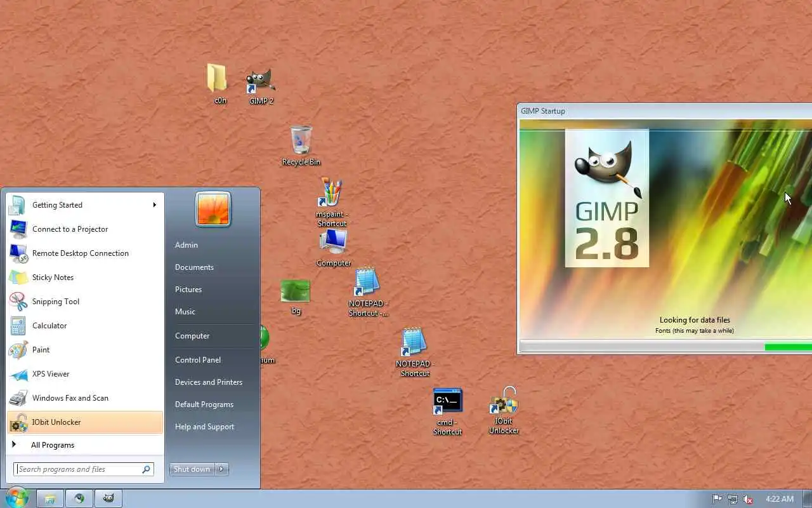
Task: Select the mspaint - Shortcut desktop icon
Action: pos(332,202)
